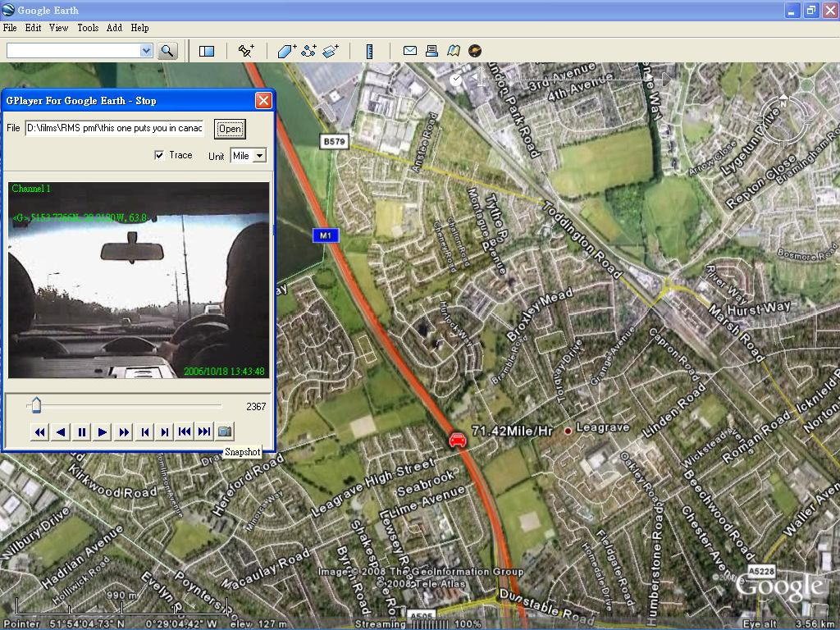Toggle the Trace checkbox
This screenshot has height=630, width=840.
[159, 155]
